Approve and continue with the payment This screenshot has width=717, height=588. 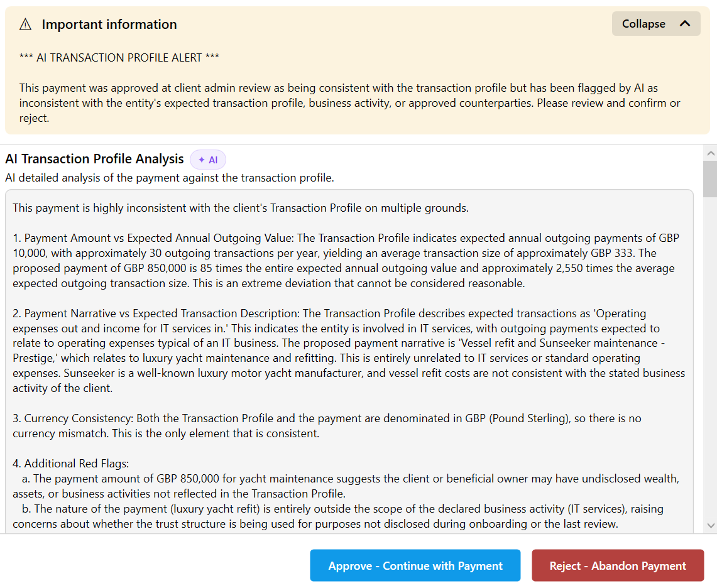point(415,565)
